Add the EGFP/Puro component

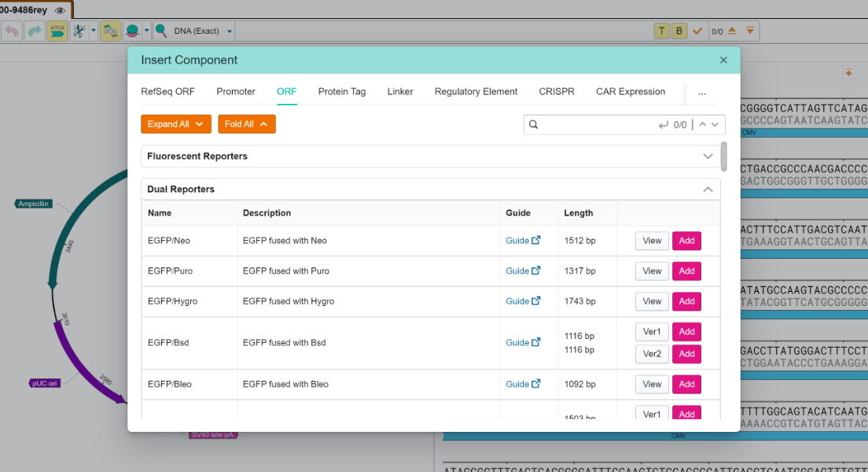(686, 271)
